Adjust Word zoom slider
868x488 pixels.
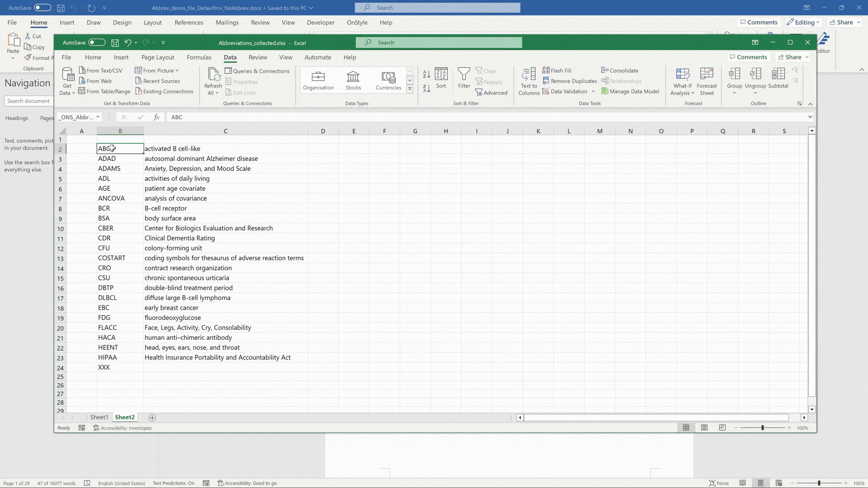point(819,483)
